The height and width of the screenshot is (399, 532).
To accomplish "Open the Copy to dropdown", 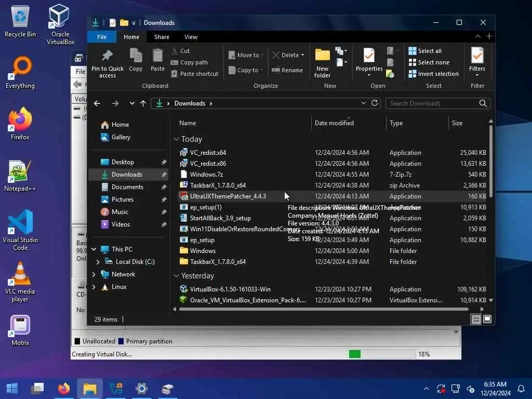I will (x=246, y=70).
